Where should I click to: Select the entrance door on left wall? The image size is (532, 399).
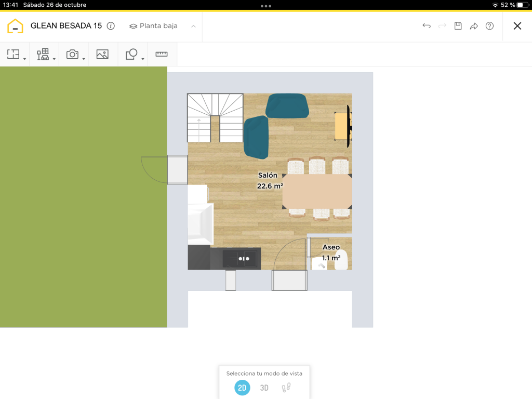178,170
